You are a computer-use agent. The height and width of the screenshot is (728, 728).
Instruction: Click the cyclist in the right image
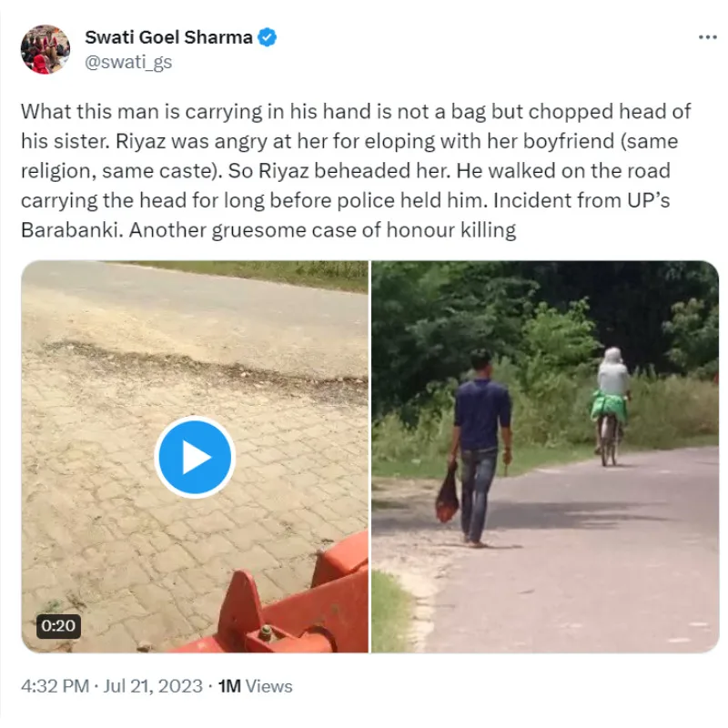(612, 400)
